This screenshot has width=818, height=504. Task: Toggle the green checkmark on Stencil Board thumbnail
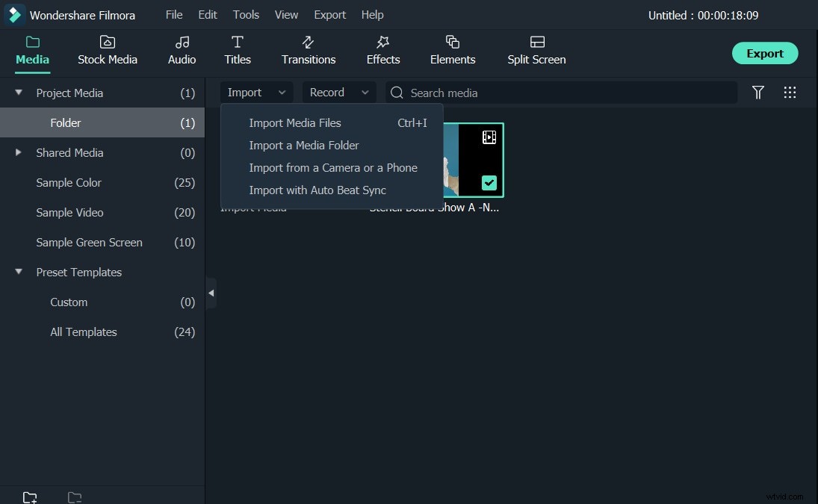coord(489,182)
